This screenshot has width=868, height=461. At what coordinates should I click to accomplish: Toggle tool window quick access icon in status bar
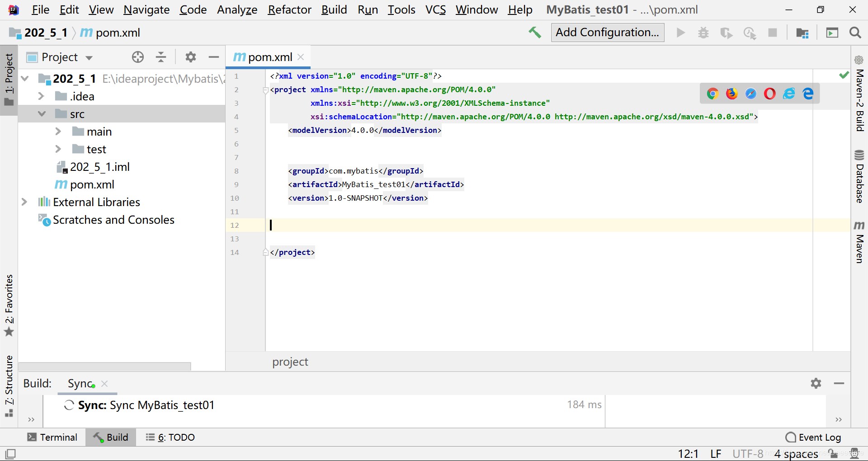[x=10, y=454]
